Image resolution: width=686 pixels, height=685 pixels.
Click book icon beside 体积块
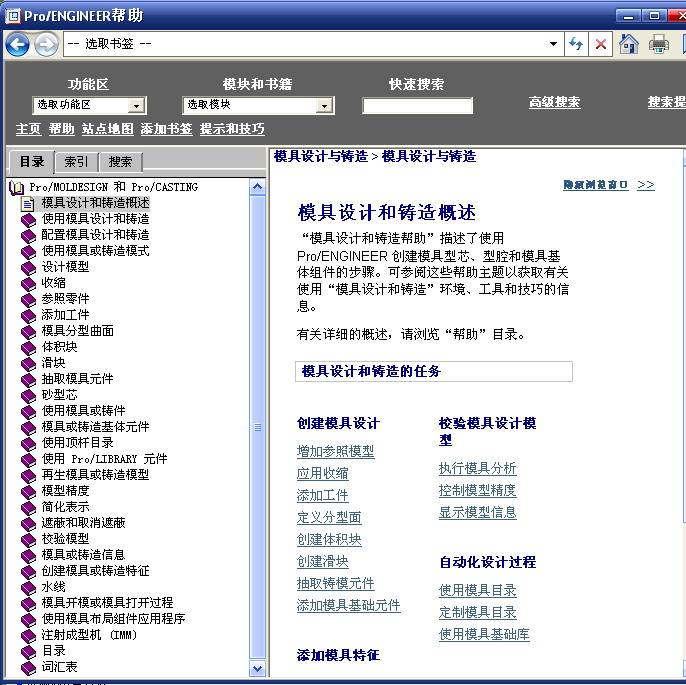click(28, 348)
